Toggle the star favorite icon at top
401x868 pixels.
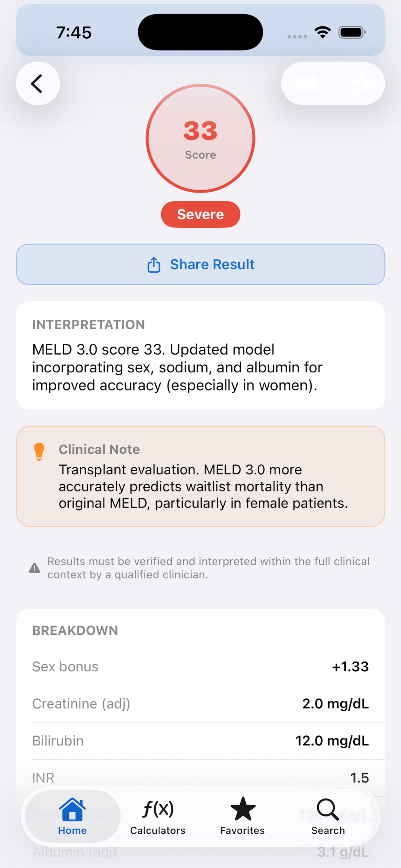361,84
